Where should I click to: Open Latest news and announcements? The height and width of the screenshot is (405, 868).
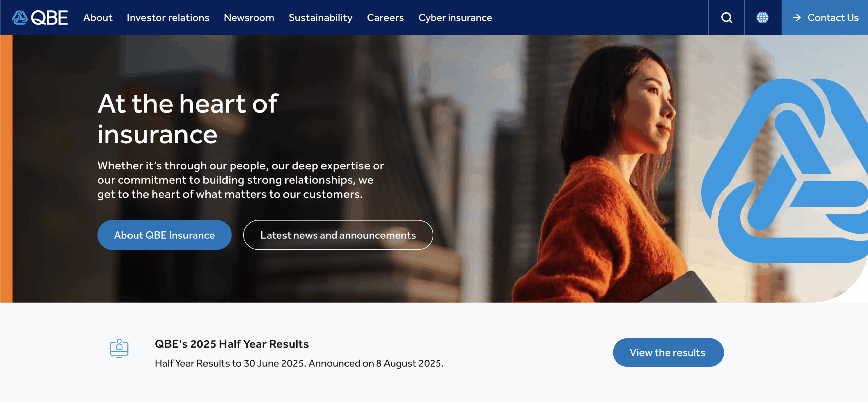tap(338, 235)
